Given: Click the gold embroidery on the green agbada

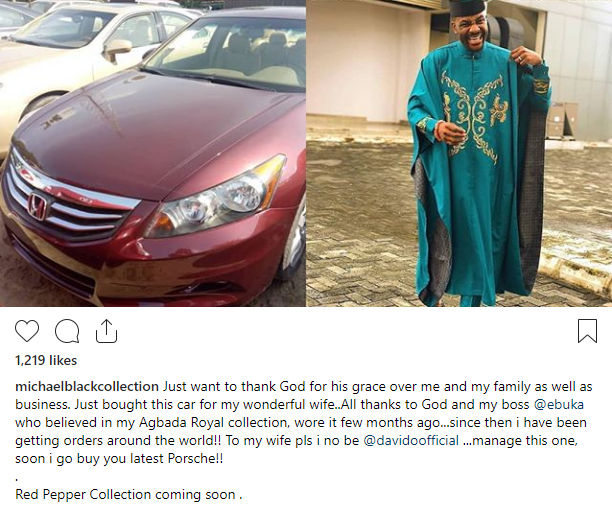Looking at the screenshot, I should [x=471, y=110].
